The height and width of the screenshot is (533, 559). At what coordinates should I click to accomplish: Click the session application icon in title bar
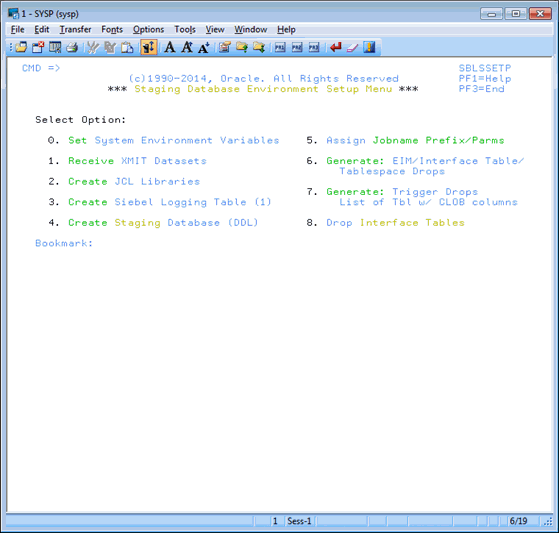[14, 14]
